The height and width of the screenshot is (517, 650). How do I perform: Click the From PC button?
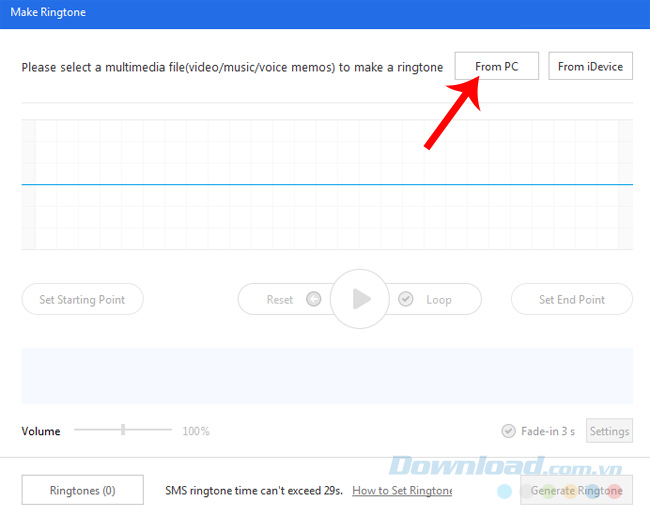(497, 67)
